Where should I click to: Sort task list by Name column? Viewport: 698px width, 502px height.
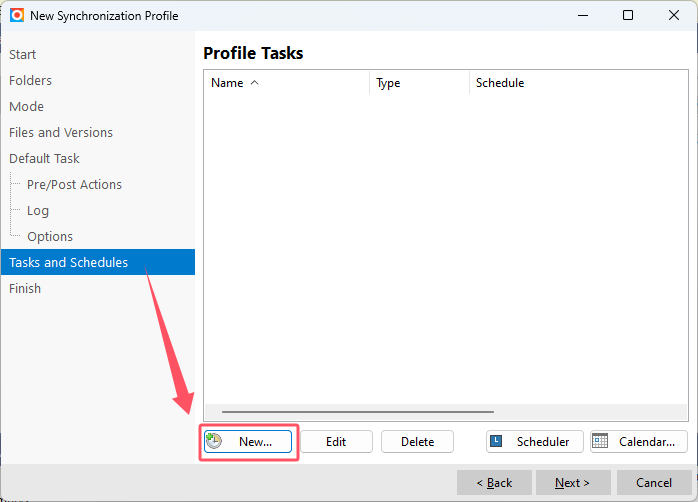click(x=234, y=83)
